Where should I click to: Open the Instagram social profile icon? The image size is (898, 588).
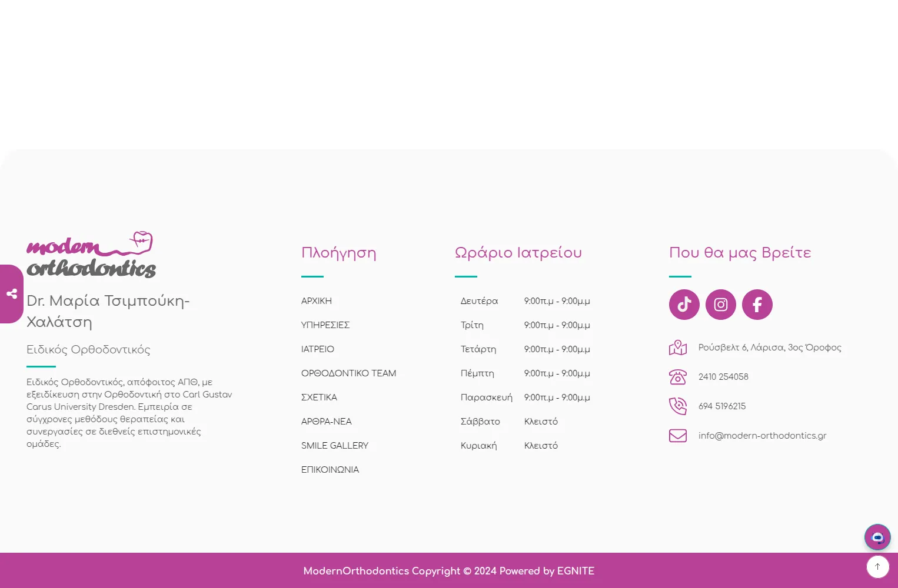(x=720, y=305)
